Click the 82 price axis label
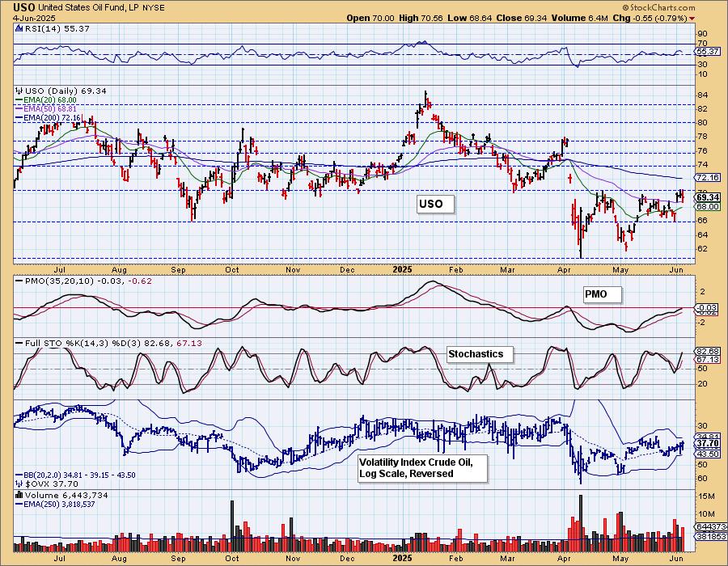The image size is (728, 566). (x=702, y=108)
